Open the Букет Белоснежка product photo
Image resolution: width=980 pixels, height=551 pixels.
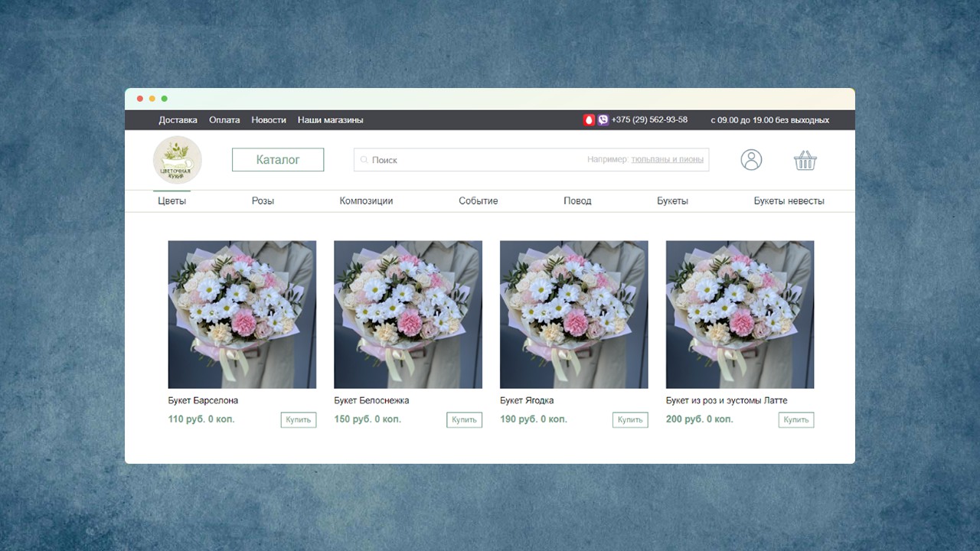[408, 315]
